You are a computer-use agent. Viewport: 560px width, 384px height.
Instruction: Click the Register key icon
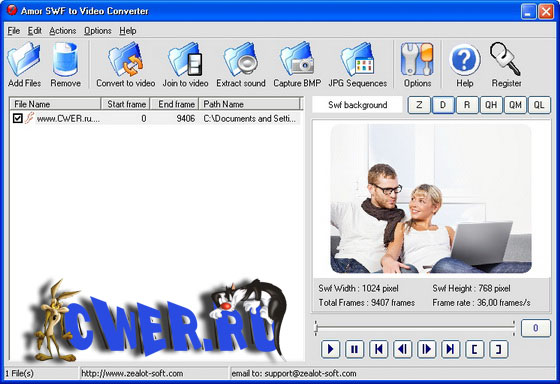[x=506, y=59]
